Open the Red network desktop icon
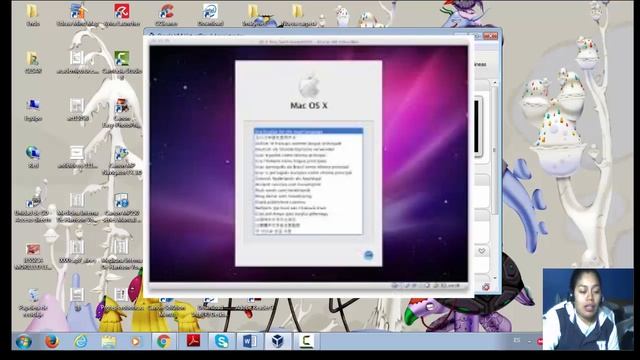The image size is (640, 360). (33, 157)
